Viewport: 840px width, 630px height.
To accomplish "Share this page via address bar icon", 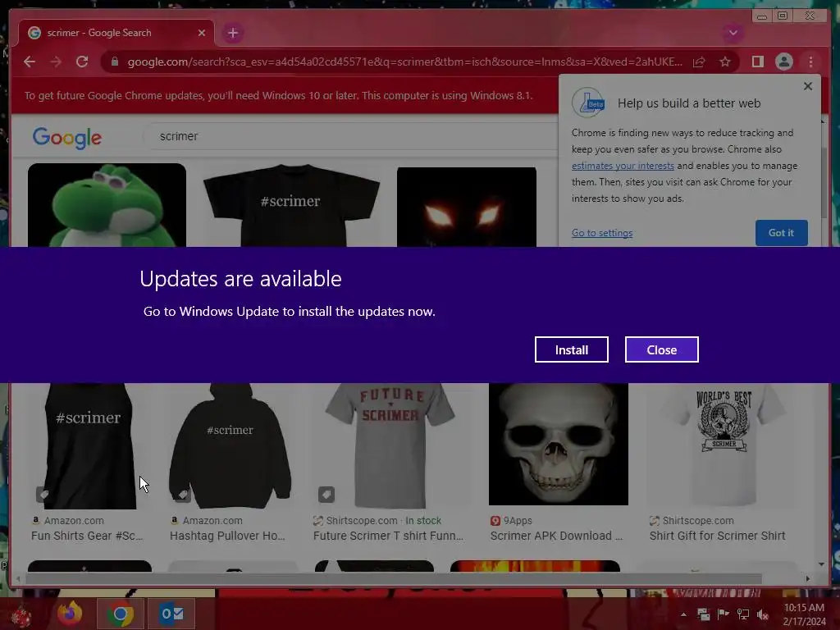I will [699, 62].
